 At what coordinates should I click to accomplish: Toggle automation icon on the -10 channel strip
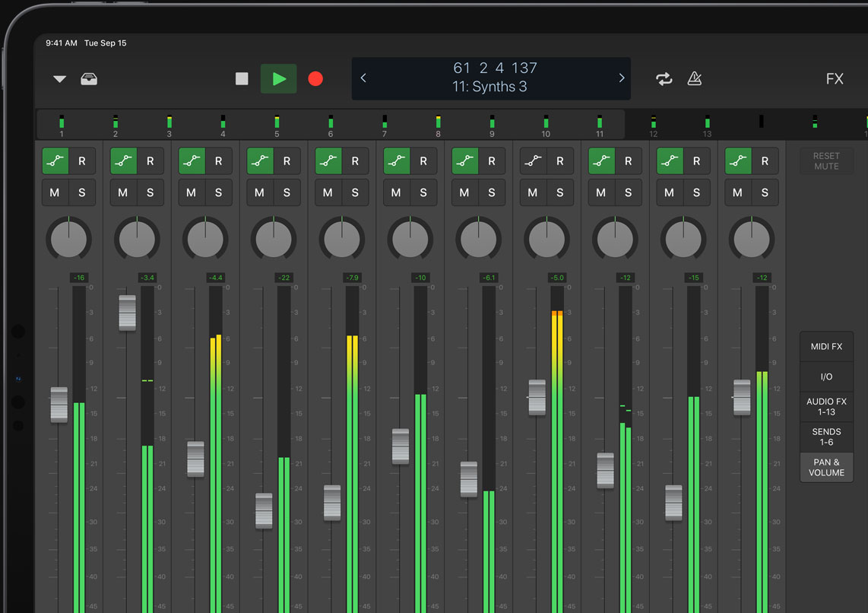397,161
